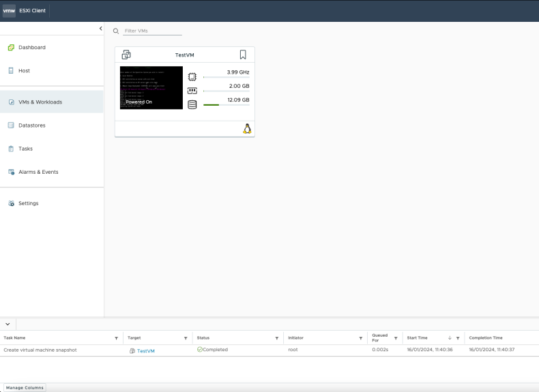Open the TestVM card title
This screenshot has height=392, width=539.
pyautogui.click(x=185, y=55)
